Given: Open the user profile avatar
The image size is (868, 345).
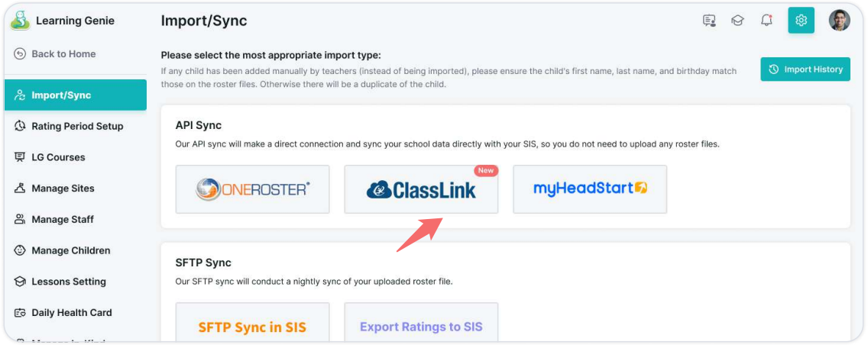Looking at the screenshot, I should click(x=839, y=21).
